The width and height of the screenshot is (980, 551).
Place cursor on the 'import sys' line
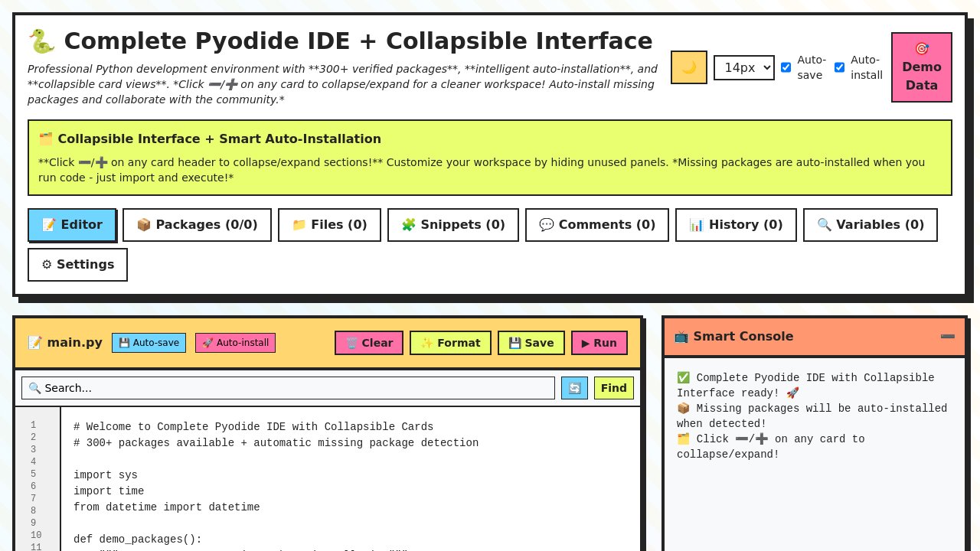(106, 475)
